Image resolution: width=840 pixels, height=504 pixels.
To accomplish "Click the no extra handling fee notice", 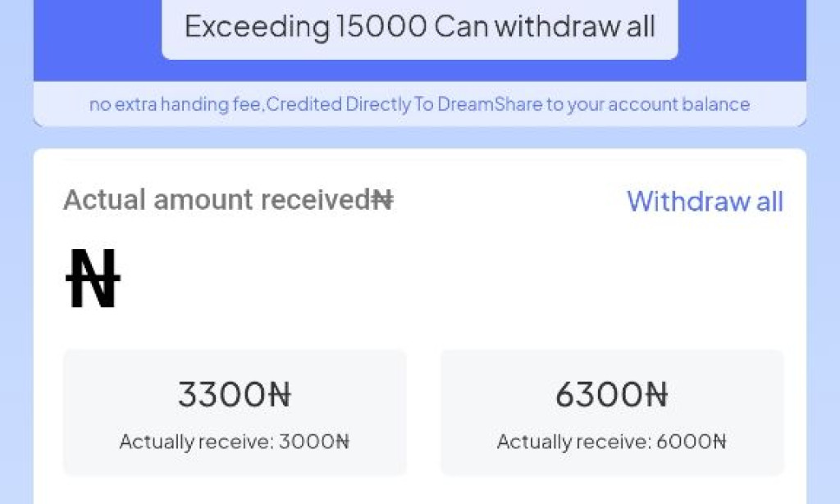I will pyautogui.click(x=420, y=104).
